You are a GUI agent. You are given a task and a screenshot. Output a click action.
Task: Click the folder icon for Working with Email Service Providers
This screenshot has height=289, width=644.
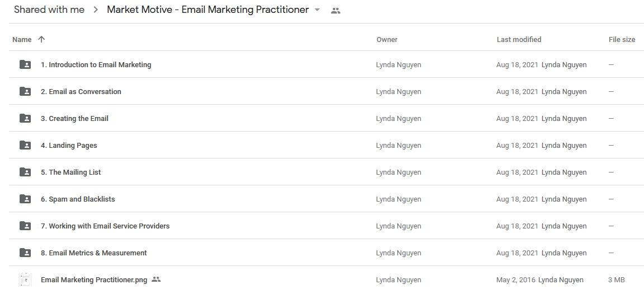coord(25,226)
